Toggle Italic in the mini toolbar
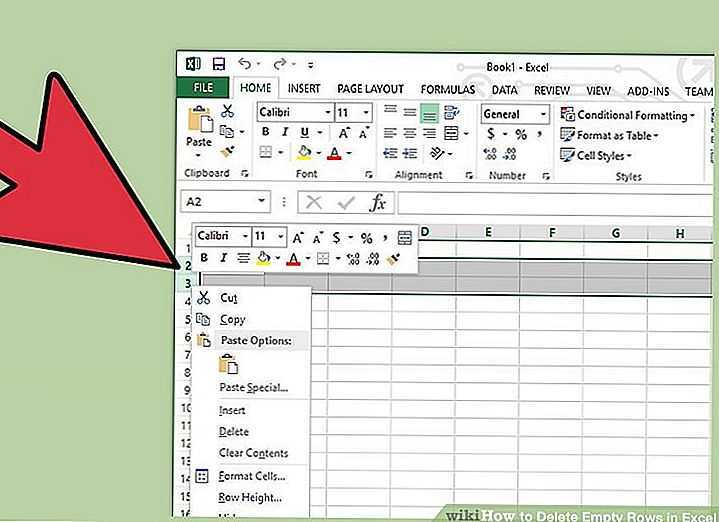The image size is (719, 522). [x=223, y=258]
